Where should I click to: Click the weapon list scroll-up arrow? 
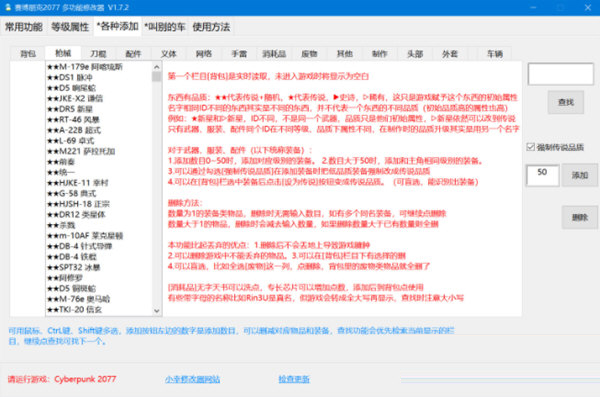point(157,67)
